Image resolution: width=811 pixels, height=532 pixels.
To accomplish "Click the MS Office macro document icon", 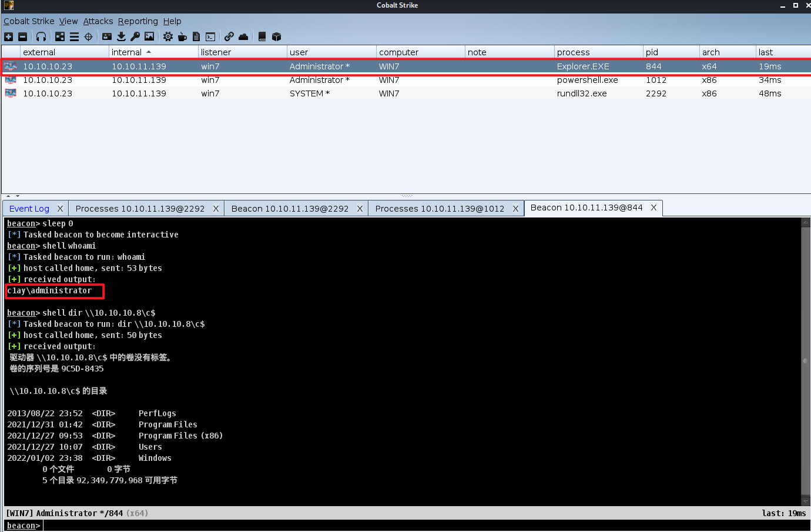I will [196, 36].
